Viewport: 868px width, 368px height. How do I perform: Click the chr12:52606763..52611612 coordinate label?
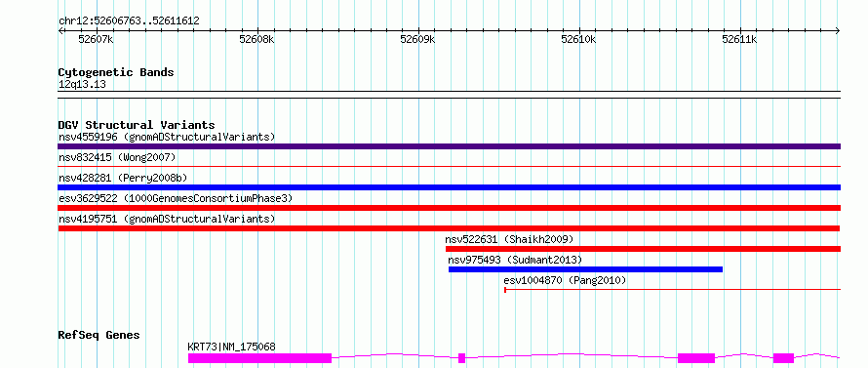129,21
